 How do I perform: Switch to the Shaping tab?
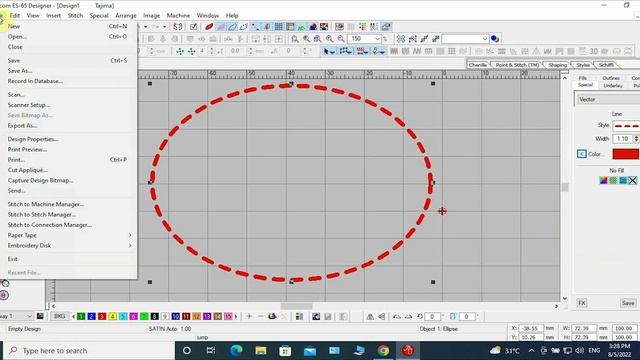(557, 65)
